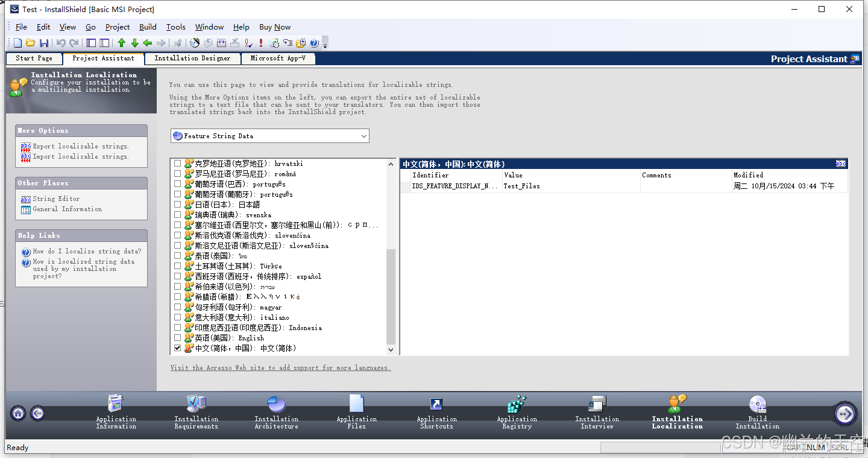This screenshot has height=458, width=868.
Task: Open the Project menu
Action: pyautogui.click(x=118, y=27)
